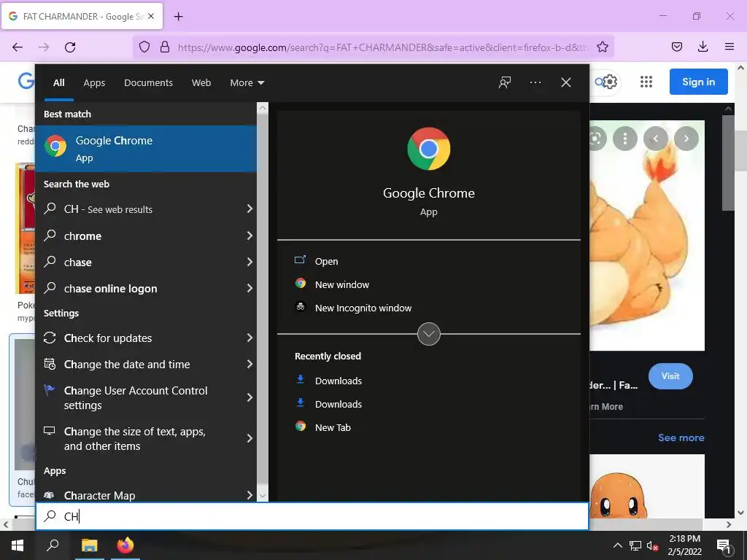This screenshot has height=560, width=747.
Task: Switch to the All search tab
Action: (x=58, y=83)
